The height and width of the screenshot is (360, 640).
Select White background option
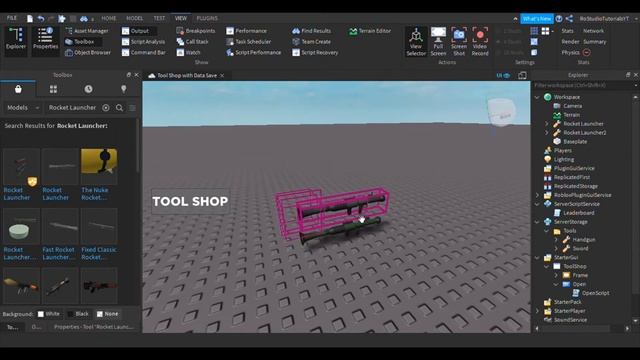coord(49,314)
